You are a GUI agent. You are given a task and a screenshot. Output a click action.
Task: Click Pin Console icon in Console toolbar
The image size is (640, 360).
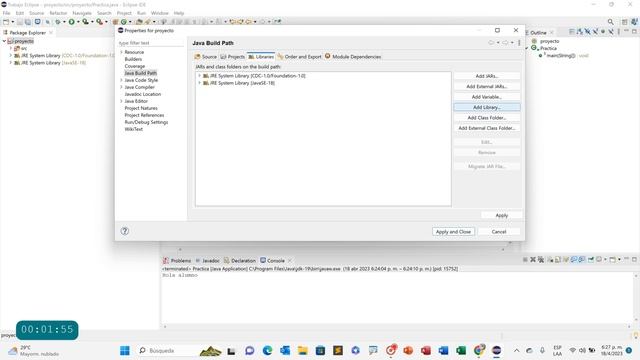[591, 260]
